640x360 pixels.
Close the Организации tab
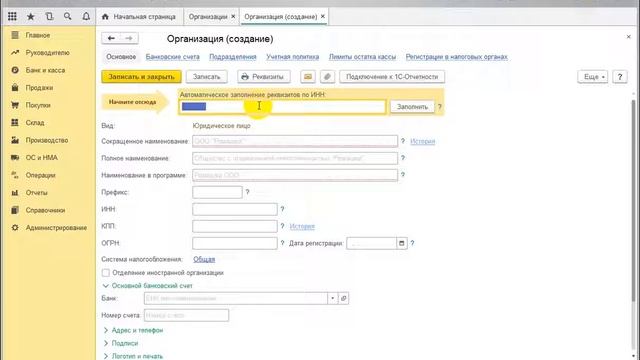(x=233, y=17)
